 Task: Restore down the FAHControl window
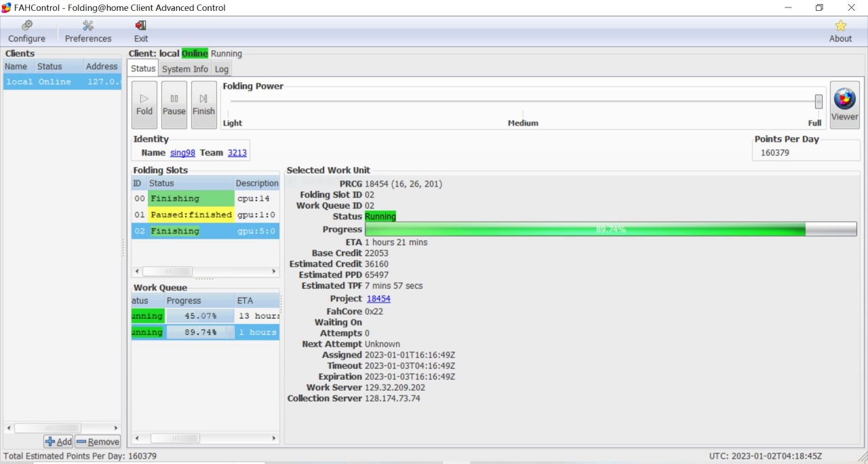[x=819, y=7]
